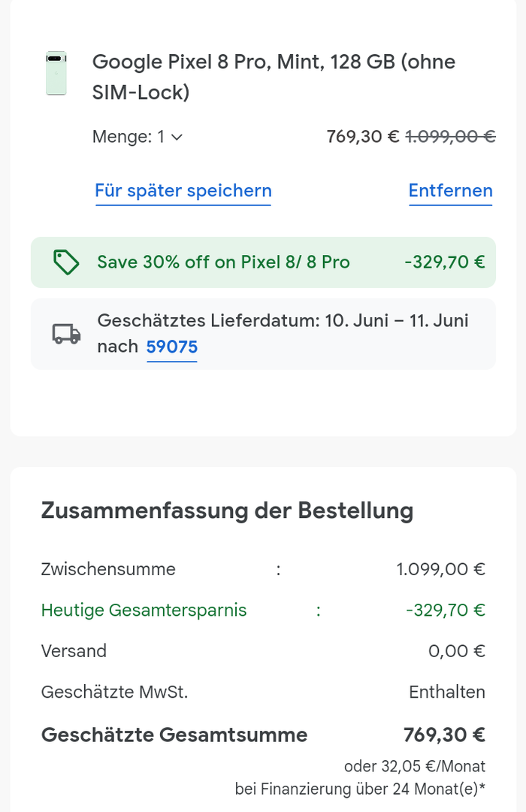This screenshot has height=812, width=526.
Task: Click postal code 59075 link
Action: coord(172,347)
